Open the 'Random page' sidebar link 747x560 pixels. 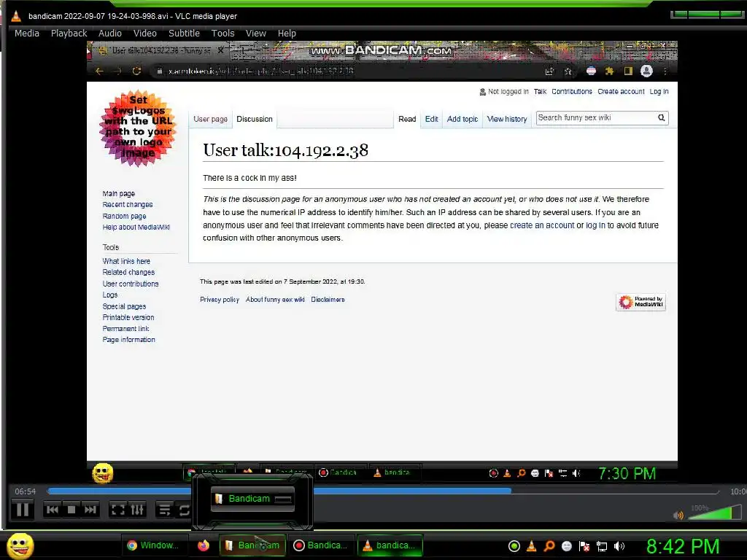pos(124,216)
